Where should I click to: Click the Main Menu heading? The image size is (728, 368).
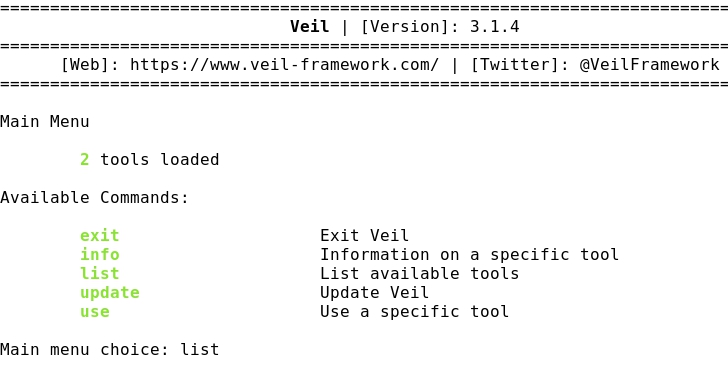pos(45,122)
